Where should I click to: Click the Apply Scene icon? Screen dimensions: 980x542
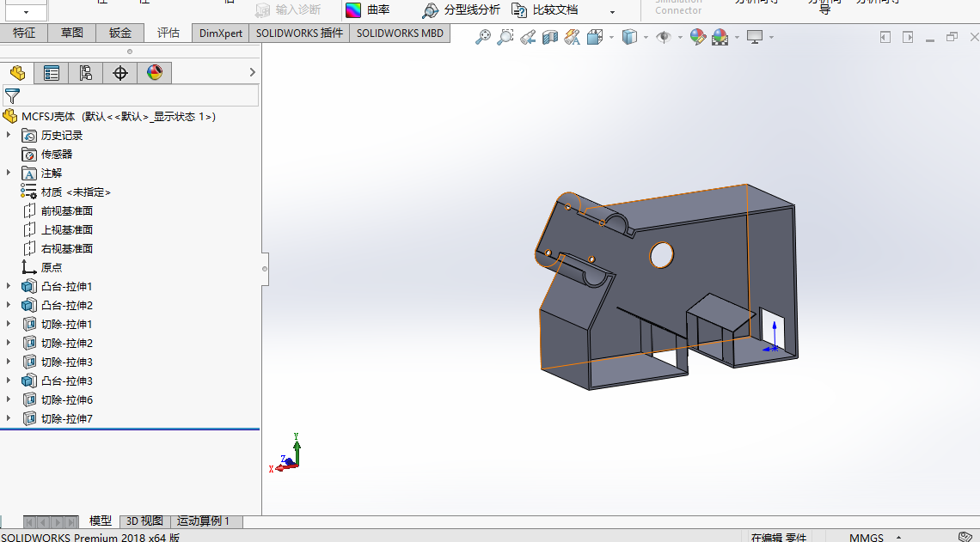click(x=720, y=38)
